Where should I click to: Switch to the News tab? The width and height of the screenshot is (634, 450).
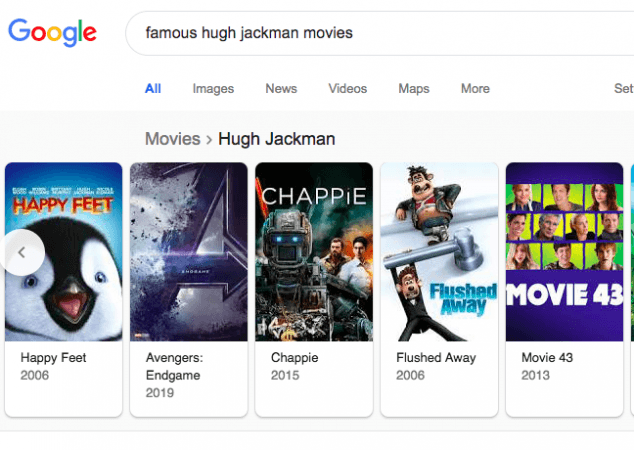[281, 89]
